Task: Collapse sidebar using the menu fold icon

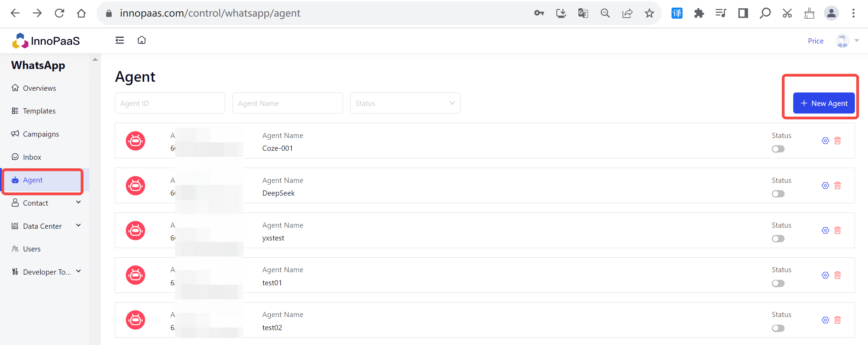Action: [x=120, y=40]
